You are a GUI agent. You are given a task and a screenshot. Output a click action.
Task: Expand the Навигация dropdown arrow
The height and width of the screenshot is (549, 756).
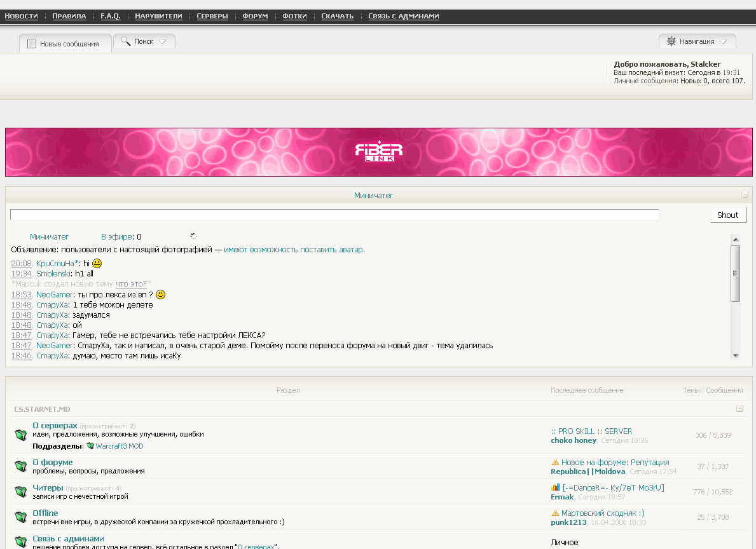click(723, 41)
